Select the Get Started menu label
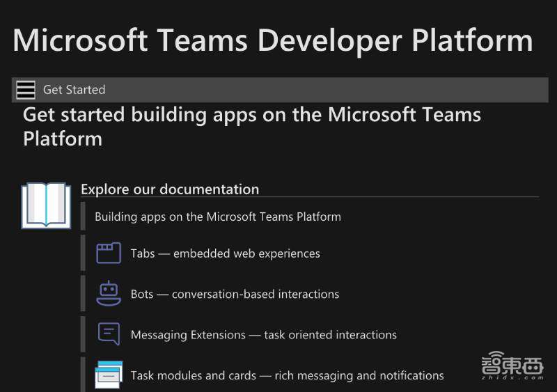This screenshot has height=392, width=557. (x=74, y=90)
